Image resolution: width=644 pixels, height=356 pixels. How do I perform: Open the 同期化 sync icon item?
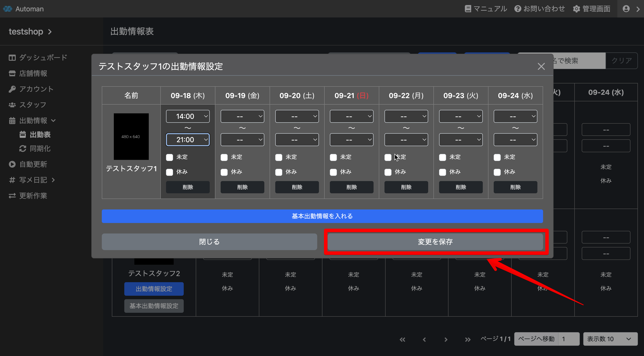(23, 149)
